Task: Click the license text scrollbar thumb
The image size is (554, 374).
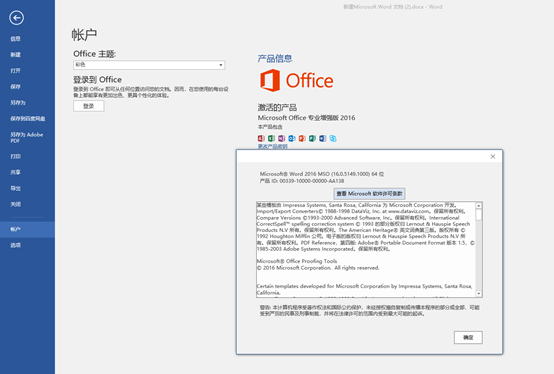Action: [479, 215]
